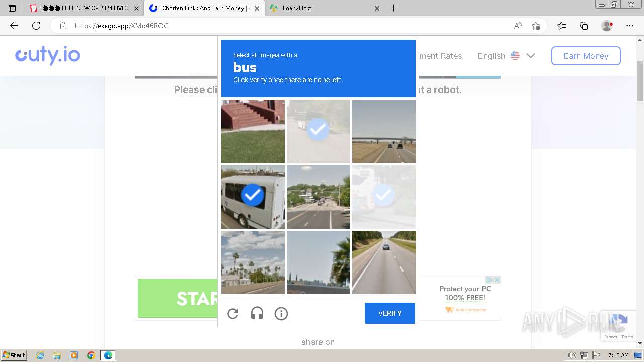The image size is (644, 362).
Task: Switch to Loan2Host tab
Action: 325,8
